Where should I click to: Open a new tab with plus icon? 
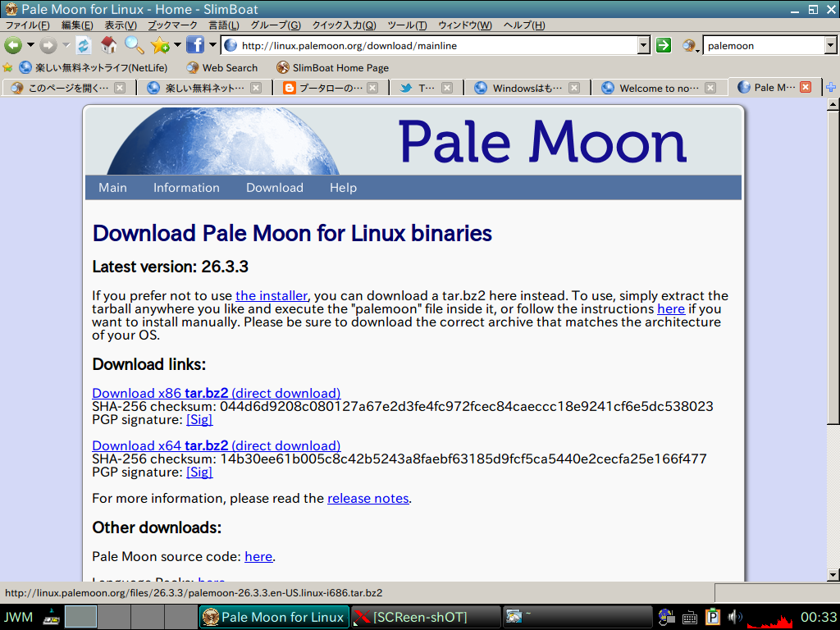click(x=831, y=87)
